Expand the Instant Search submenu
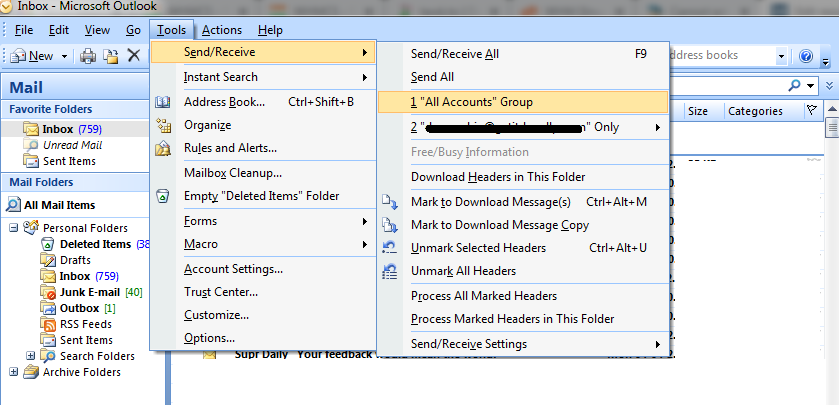 (263, 77)
